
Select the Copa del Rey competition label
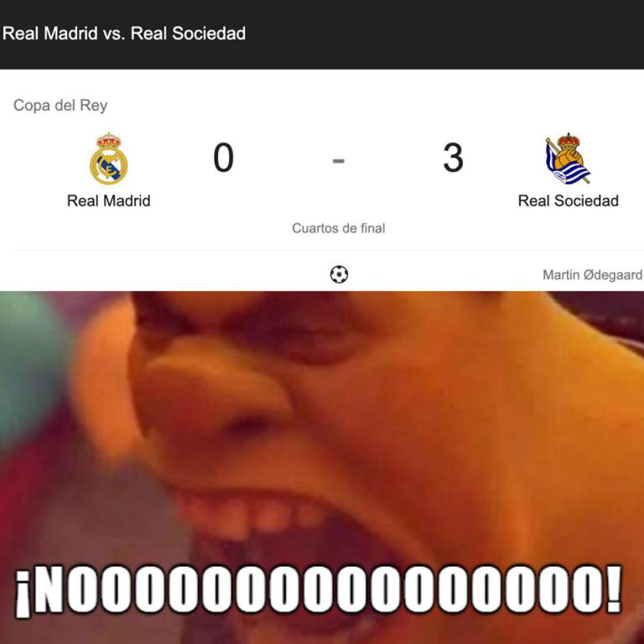60,106
